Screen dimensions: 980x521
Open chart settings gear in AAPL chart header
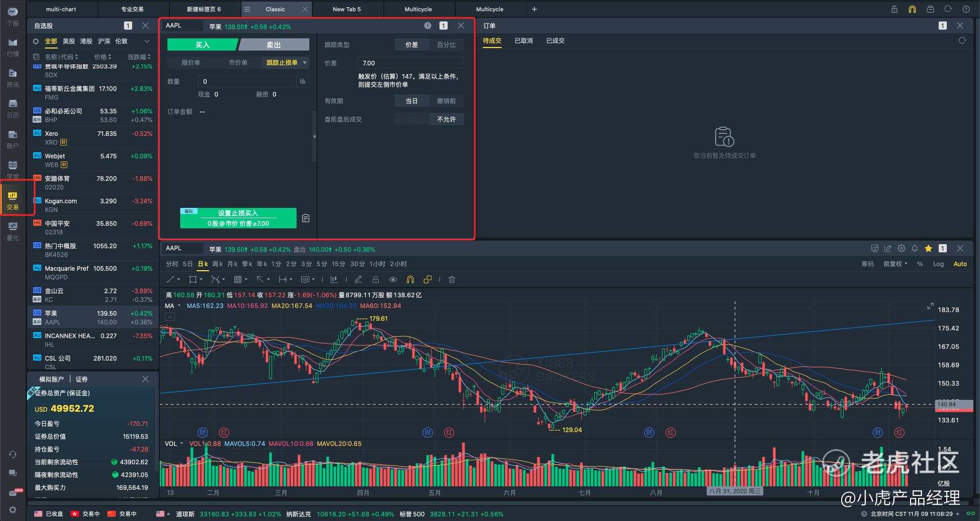901,248
